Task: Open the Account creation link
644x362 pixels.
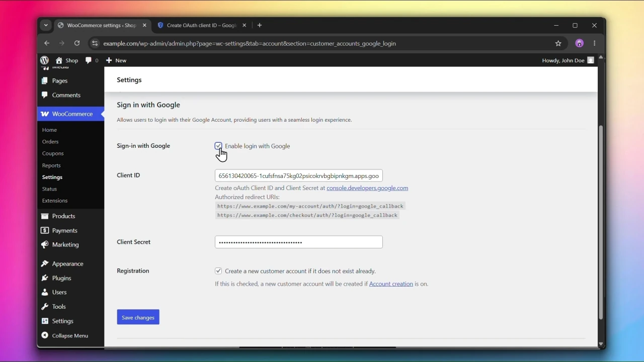Action: click(x=391, y=284)
